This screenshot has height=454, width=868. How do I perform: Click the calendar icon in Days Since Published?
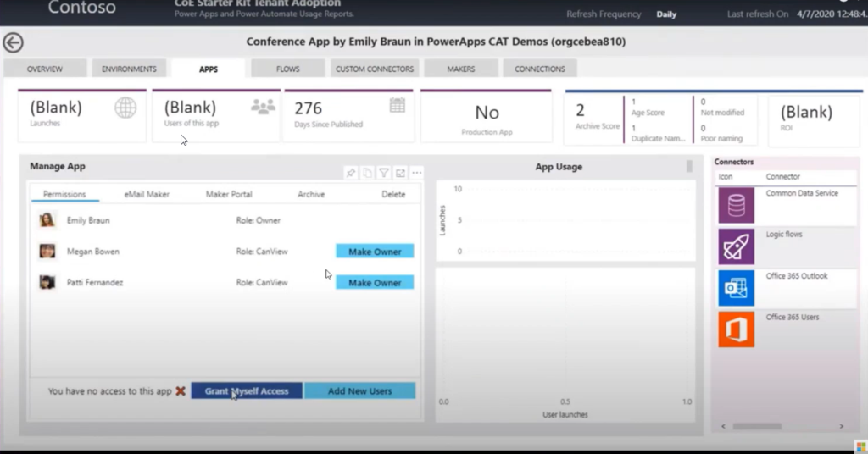pyautogui.click(x=398, y=105)
